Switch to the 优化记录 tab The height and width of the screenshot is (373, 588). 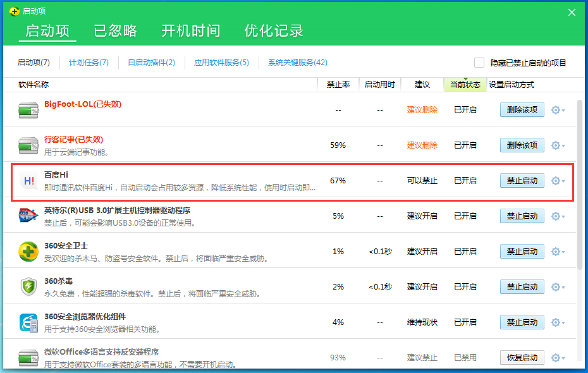273,30
